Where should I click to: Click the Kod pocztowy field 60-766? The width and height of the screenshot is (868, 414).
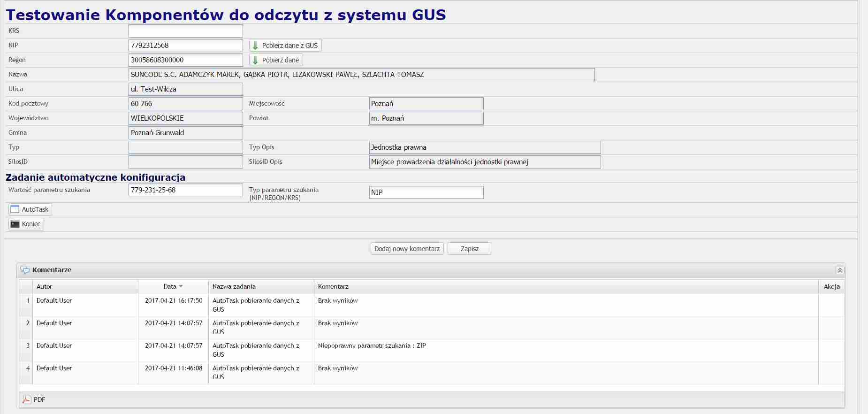pyautogui.click(x=186, y=104)
